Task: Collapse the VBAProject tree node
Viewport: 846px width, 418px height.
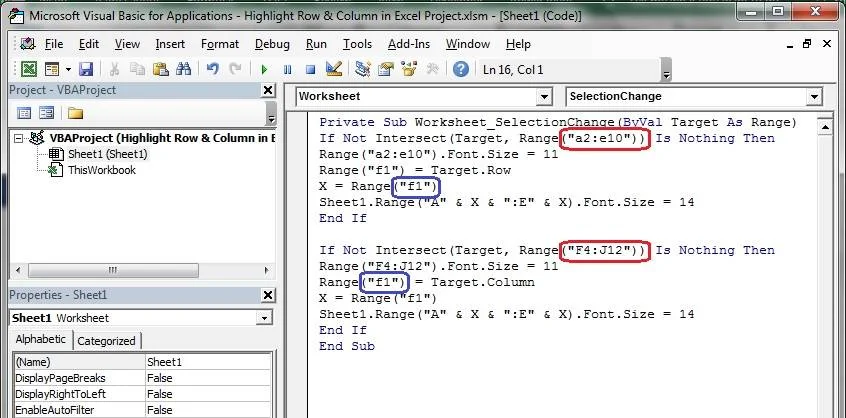Action: (x=19, y=139)
